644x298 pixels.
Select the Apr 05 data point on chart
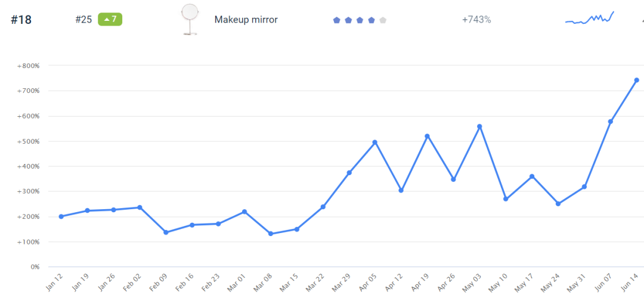click(x=375, y=142)
